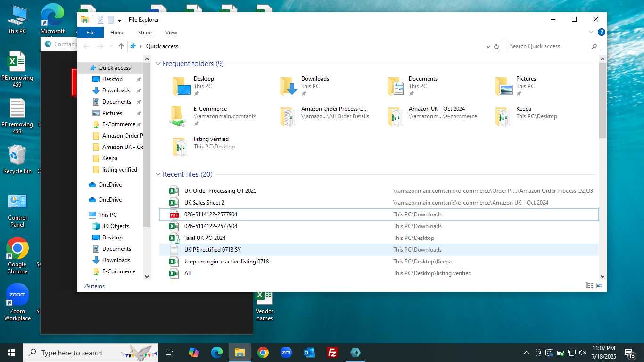This screenshot has width=644, height=362.
Task: Open recent locations dropdown beside navigation arrows
Action: click(111, 46)
